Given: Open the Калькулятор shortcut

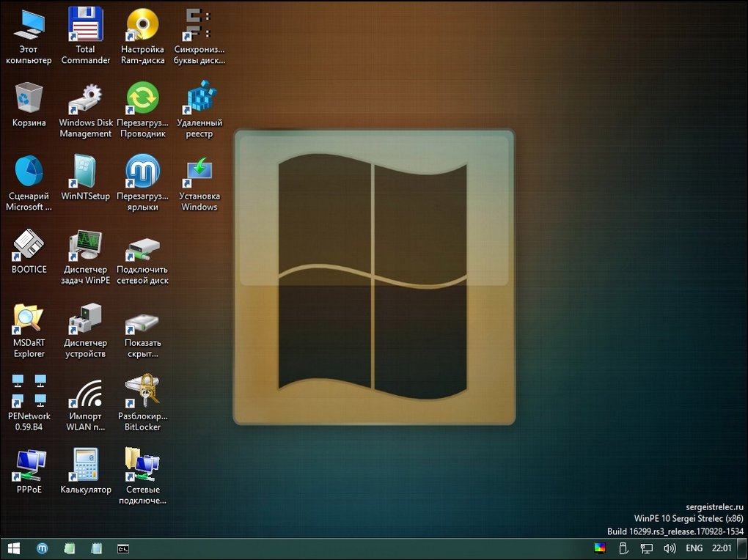Looking at the screenshot, I should click(85, 472).
